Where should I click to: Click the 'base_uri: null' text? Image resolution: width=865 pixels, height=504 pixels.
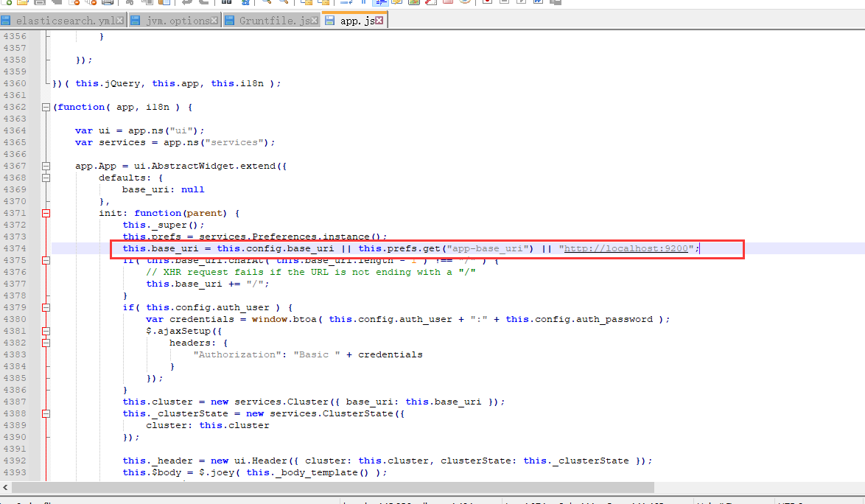pyautogui.click(x=164, y=189)
